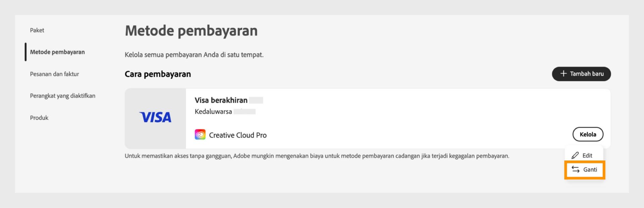
Task: Open the Produk sidebar item
Action: pyautogui.click(x=39, y=118)
